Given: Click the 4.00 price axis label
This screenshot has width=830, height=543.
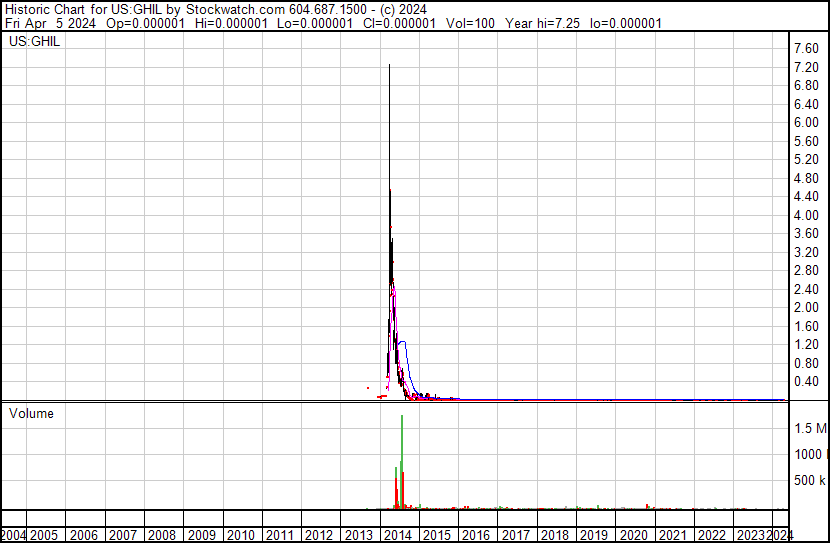Looking at the screenshot, I should point(806,215).
